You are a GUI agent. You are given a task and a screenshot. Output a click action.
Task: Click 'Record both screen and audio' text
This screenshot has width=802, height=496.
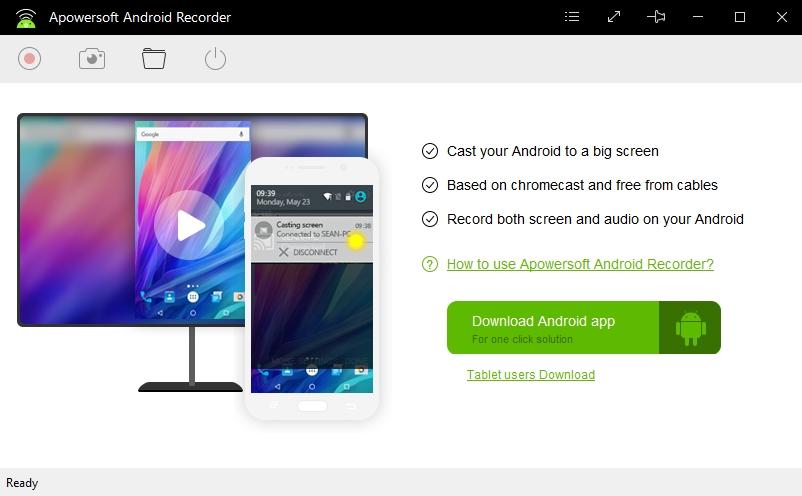595,219
